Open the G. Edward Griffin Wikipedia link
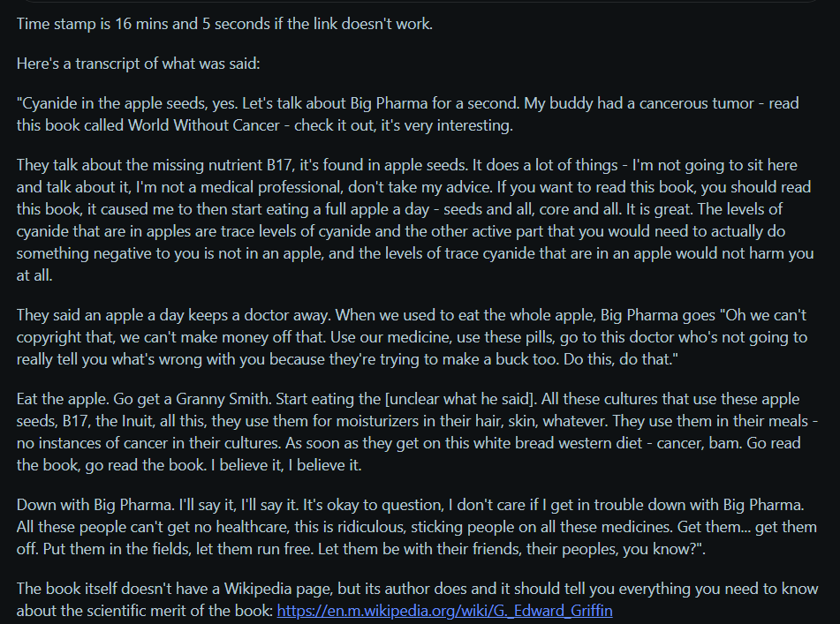840x624 pixels. pos(444,611)
